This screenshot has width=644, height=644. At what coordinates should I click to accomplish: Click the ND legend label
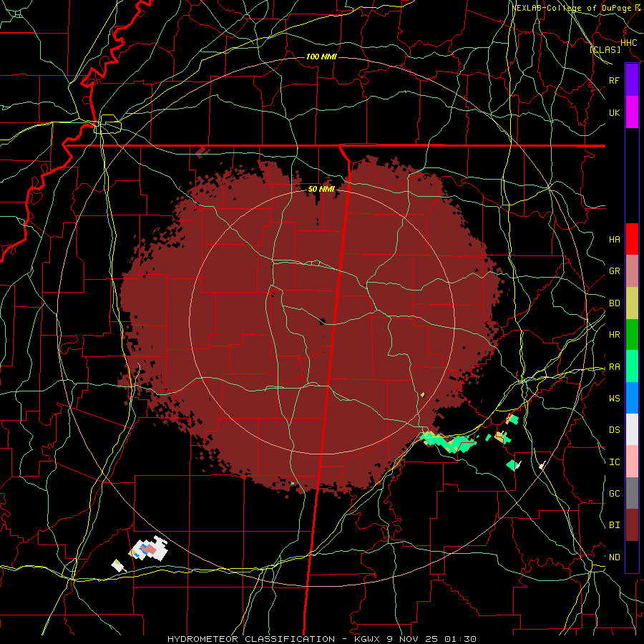click(614, 557)
